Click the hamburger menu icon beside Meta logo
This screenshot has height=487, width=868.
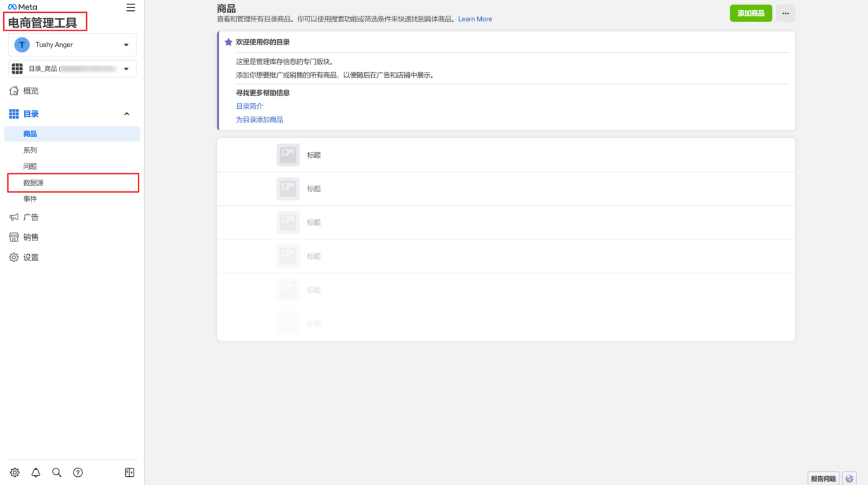(x=130, y=8)
